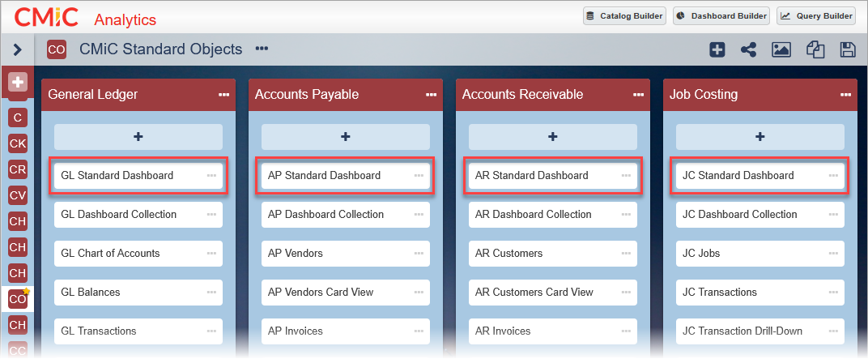
Task: Open AP Vendors item
Action: tap(346, 253)
